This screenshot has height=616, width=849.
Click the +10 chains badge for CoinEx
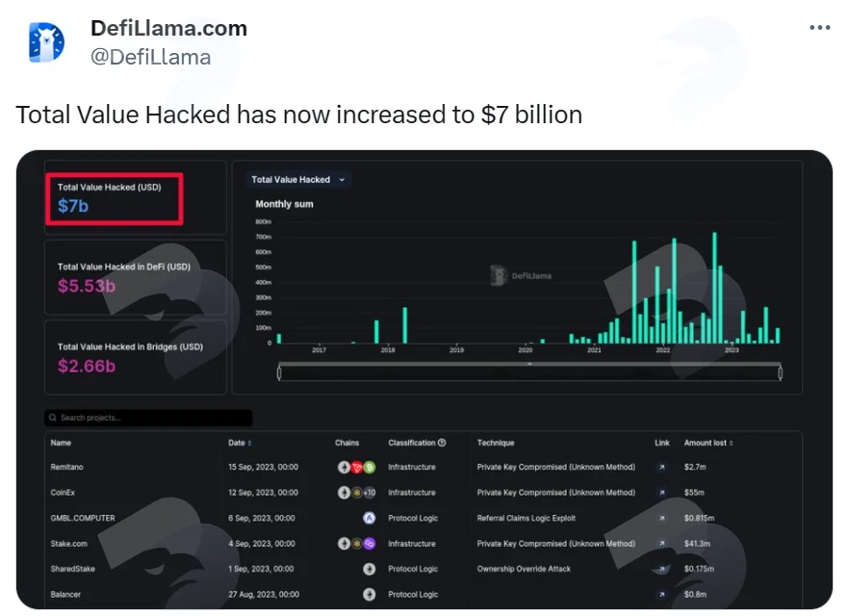click(x=370, y=493)
